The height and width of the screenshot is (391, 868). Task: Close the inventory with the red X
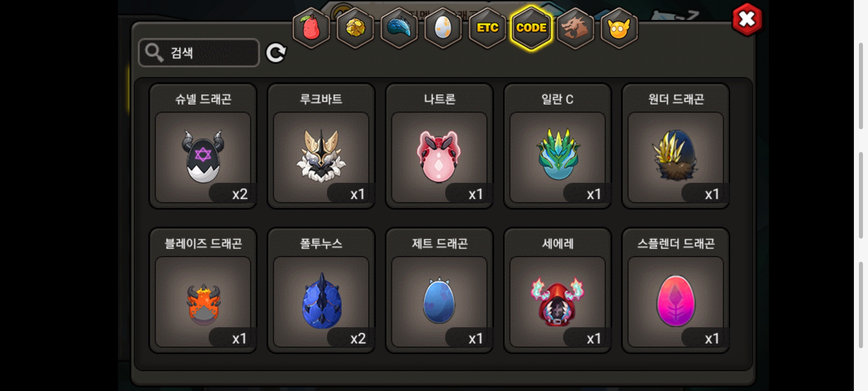[747, 20]
